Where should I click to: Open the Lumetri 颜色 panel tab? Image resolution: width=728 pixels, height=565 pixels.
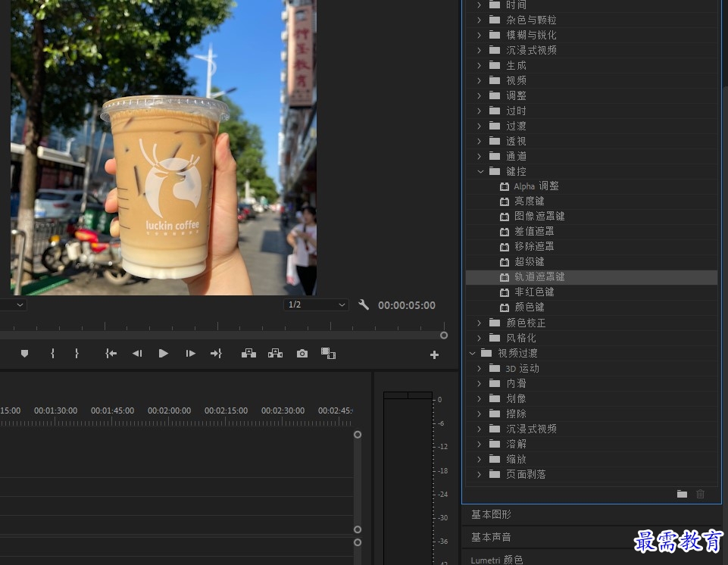tap(497, 560)
